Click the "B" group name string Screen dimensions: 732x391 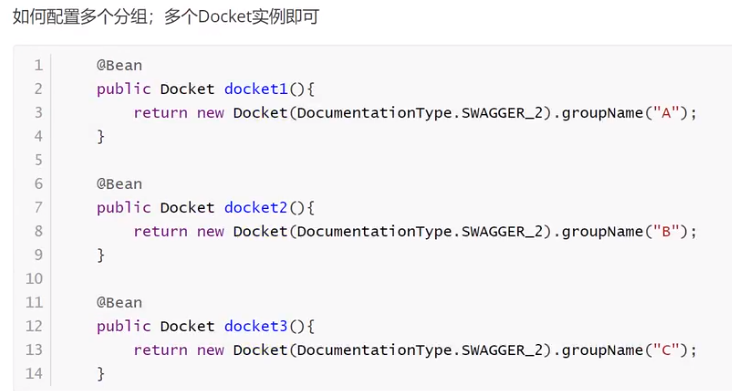(665, 231)
